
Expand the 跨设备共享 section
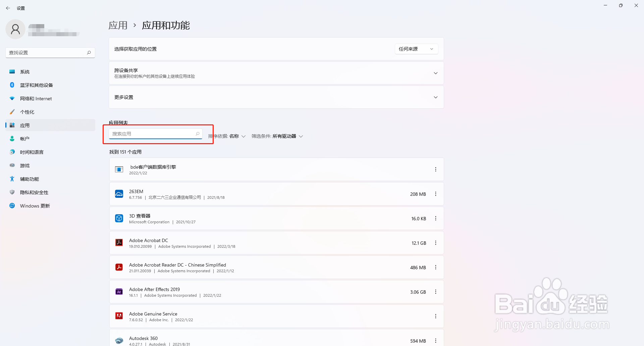pyautogui.click(x=276, y=73)
